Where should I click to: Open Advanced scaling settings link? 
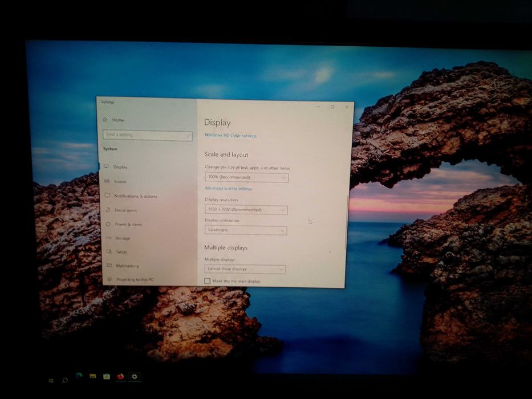228,188
